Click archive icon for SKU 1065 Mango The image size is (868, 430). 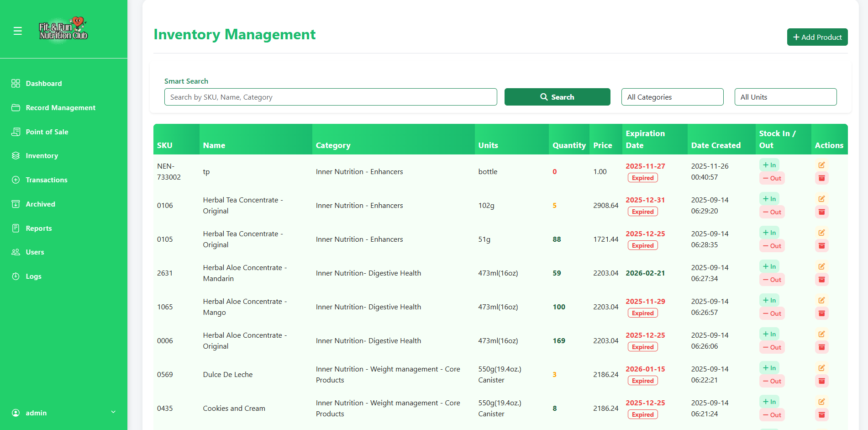[821, 313]
